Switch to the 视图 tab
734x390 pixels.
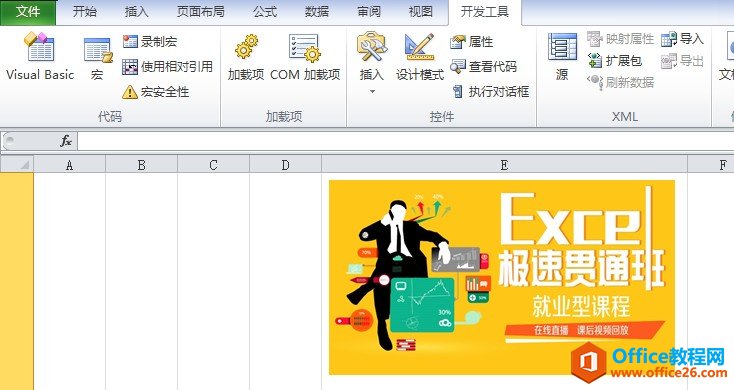(x=420, y=12)
